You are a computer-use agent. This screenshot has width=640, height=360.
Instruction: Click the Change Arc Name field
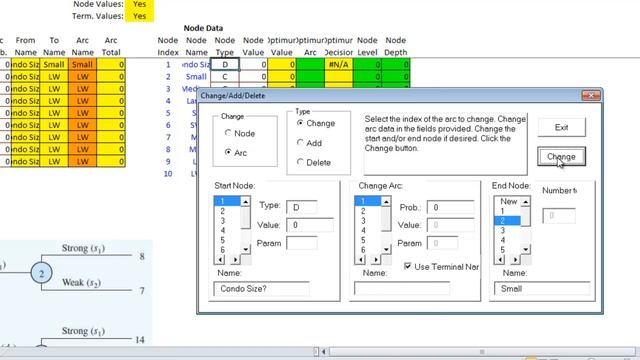[x=402, y=289]
